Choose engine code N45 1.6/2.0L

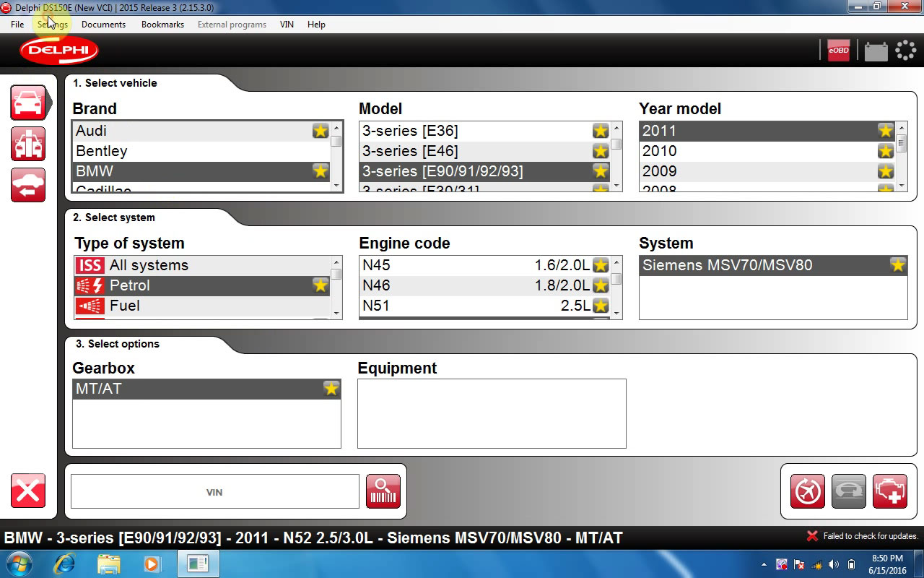click(x=484, y=265)
